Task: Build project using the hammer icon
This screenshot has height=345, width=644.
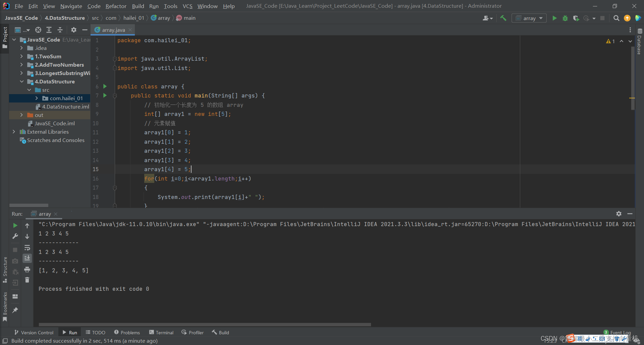Action: point(503,18)
